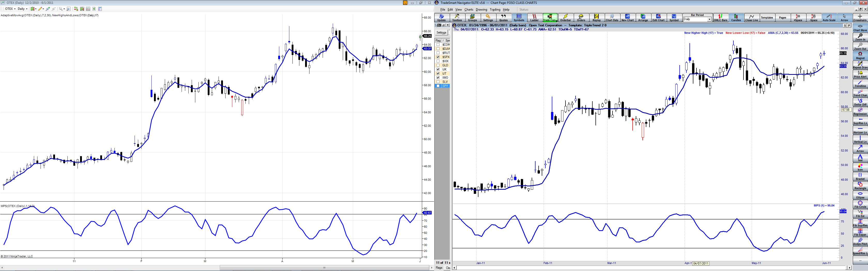Start chart Replay mode

[596, 18]
